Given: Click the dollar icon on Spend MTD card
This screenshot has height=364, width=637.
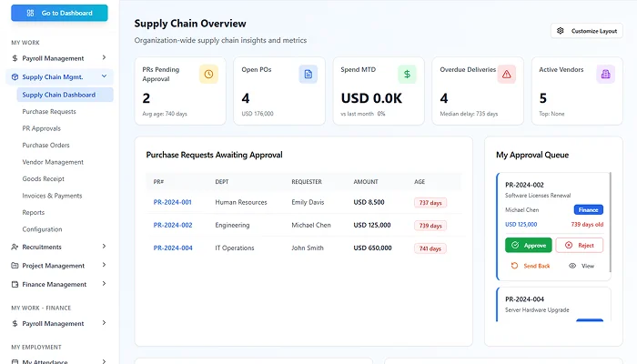Looking at the screenshot, I should coord(407,74).
